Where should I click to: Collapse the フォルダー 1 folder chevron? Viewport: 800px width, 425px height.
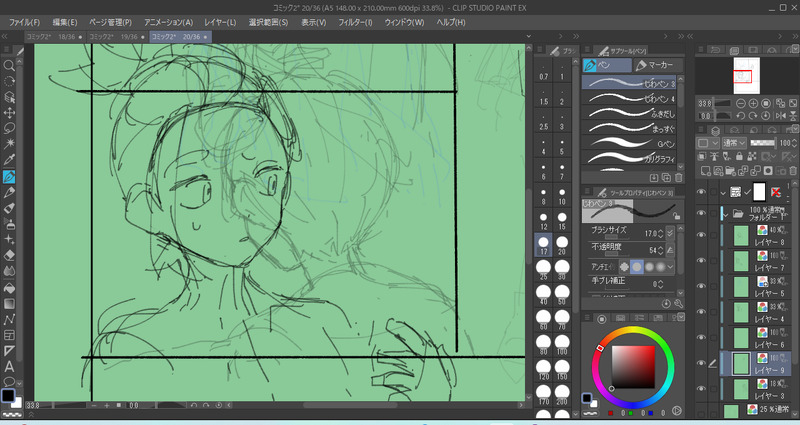point(726,214)
